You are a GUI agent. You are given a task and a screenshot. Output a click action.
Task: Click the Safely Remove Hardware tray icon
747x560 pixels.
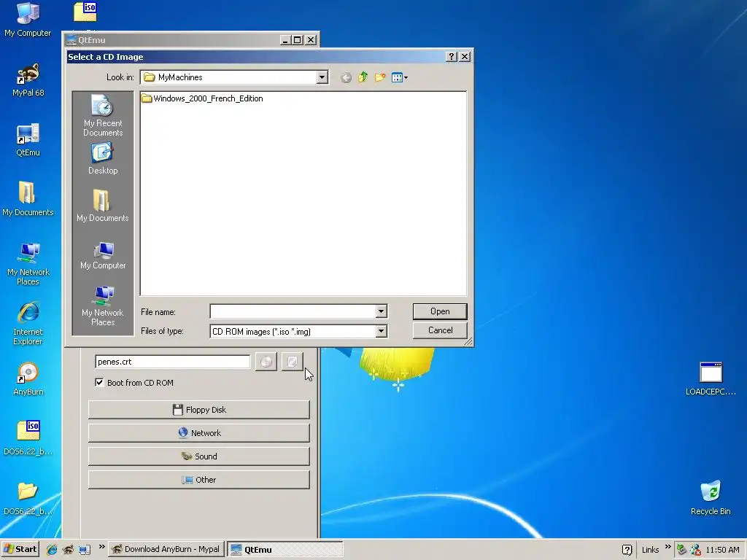682,550
